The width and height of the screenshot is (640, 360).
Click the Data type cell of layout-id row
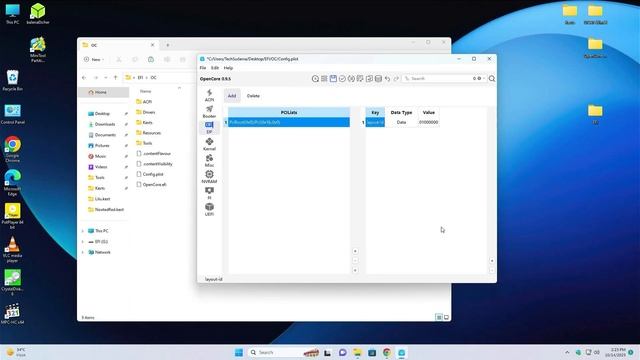[x=401, y=122]
